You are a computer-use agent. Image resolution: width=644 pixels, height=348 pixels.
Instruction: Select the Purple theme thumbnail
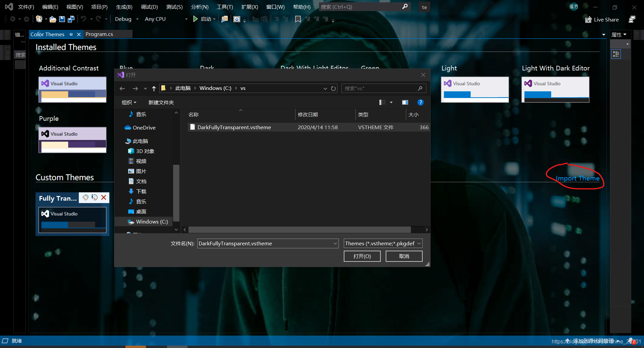click(x=72, y=140)
